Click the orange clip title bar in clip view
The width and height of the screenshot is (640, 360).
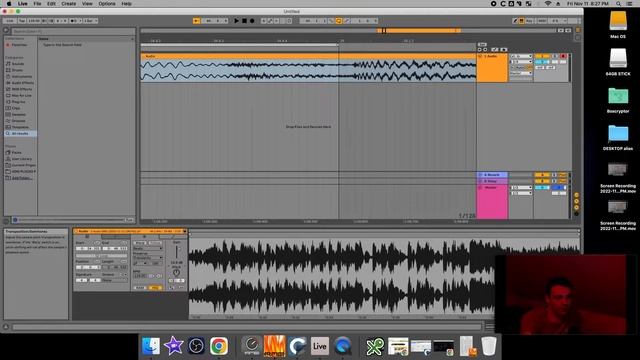130,231
